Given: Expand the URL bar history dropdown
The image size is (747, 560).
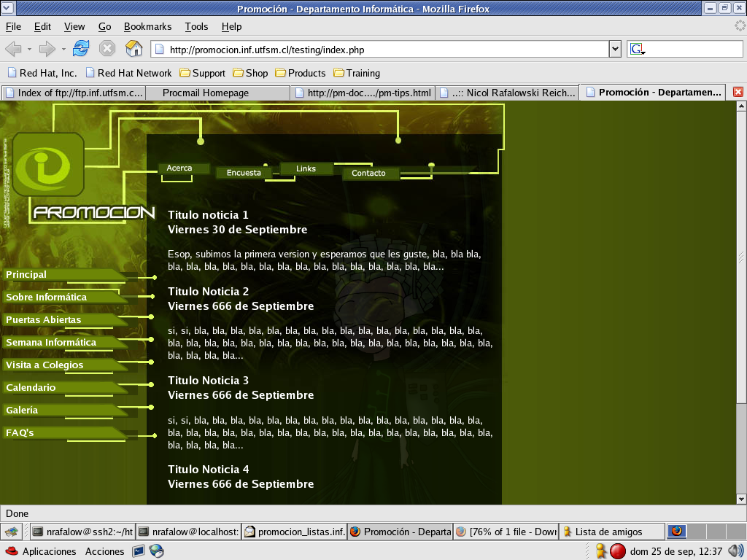Looking at the screenshot, I should pos(614,50).
